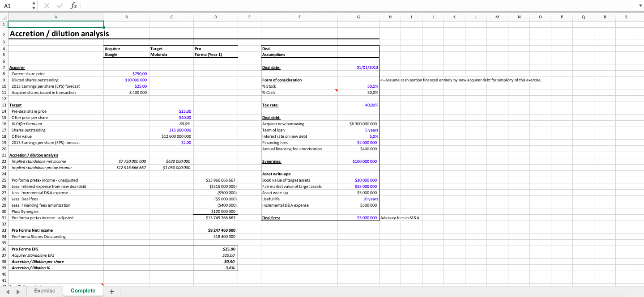Select the term of loan 5 years cell
This screenshot has height=297, width=644.
click(x=358, y=130)
